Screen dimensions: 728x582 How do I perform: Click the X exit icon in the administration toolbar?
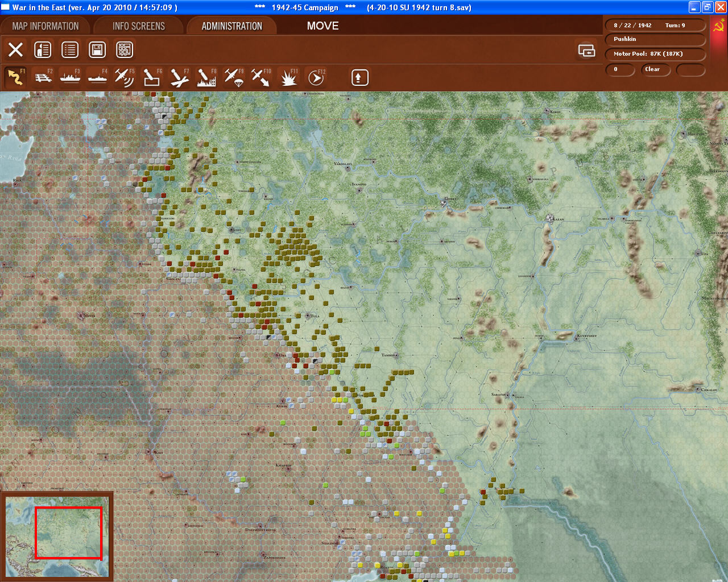(16, 50)
